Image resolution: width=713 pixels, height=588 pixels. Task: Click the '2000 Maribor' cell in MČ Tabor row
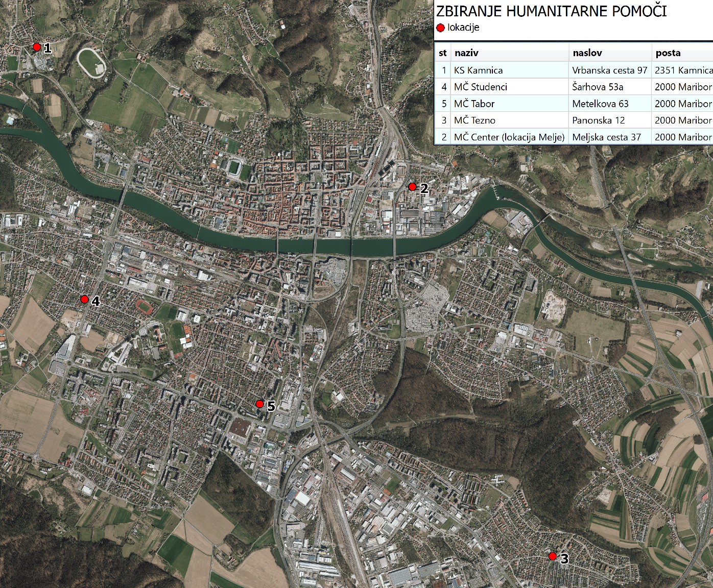pyautogui.click(x=682, y=104)
